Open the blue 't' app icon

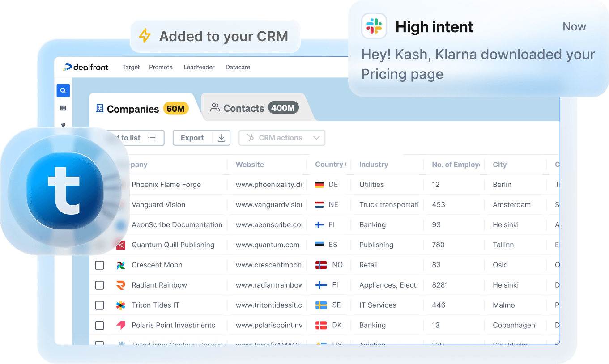click(65, 191)
